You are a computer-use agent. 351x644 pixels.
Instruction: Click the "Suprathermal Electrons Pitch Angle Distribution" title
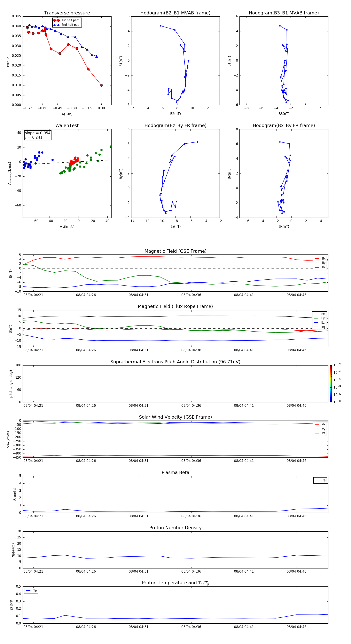tap(175, 362)
